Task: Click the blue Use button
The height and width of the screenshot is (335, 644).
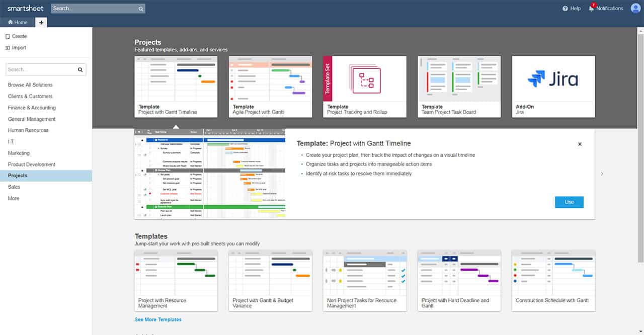Action: point(569,202)
